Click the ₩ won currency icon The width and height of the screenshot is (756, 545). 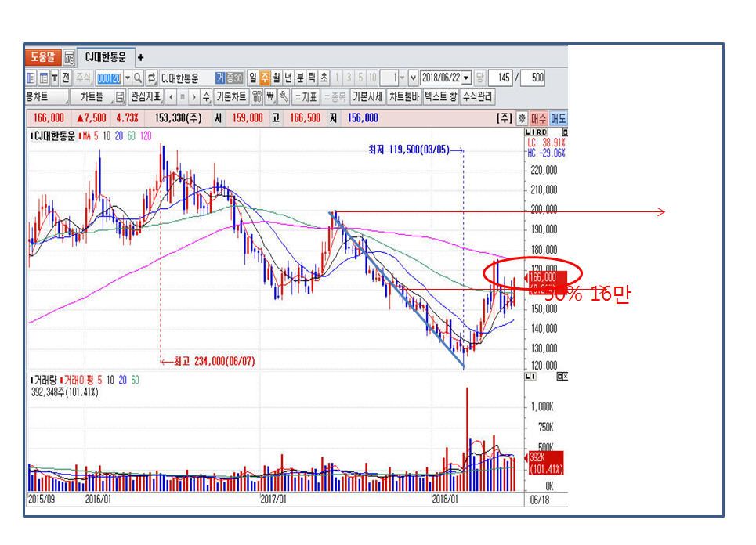[270, 97]
